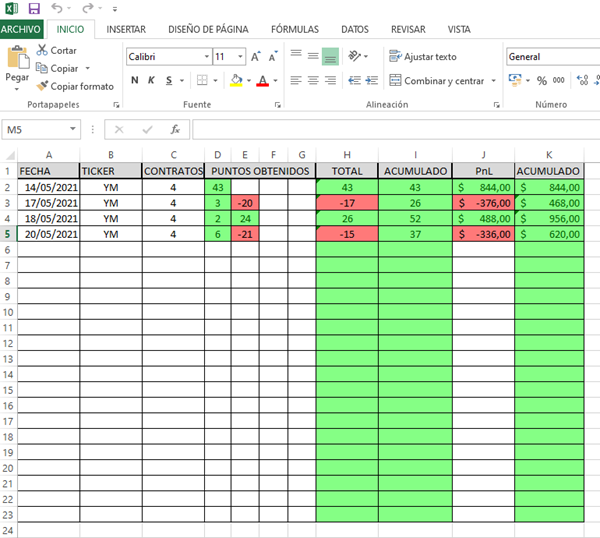Open the Calibri font name dropdown
600x538 pixels.
(x=207, y=57)
